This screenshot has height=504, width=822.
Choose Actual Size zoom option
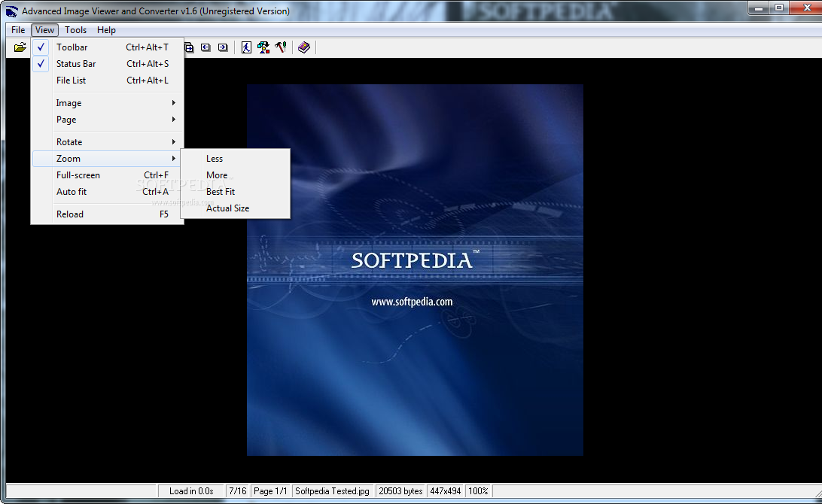tap(236, 208)
